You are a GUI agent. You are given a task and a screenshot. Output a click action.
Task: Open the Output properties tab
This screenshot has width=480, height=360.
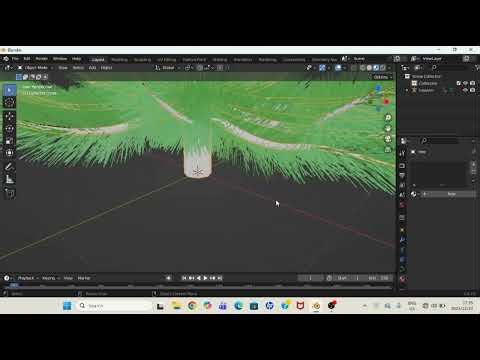click(x=402, y=175)
